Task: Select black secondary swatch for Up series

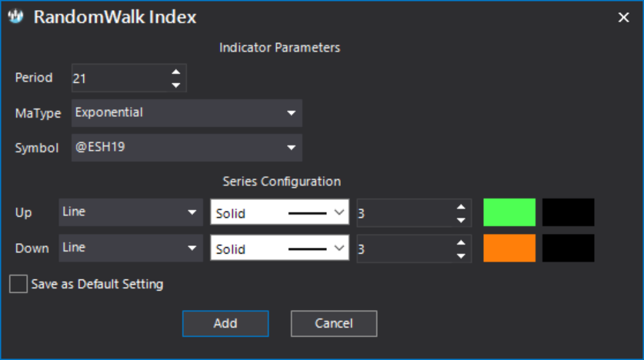Action: coord(568,212)
